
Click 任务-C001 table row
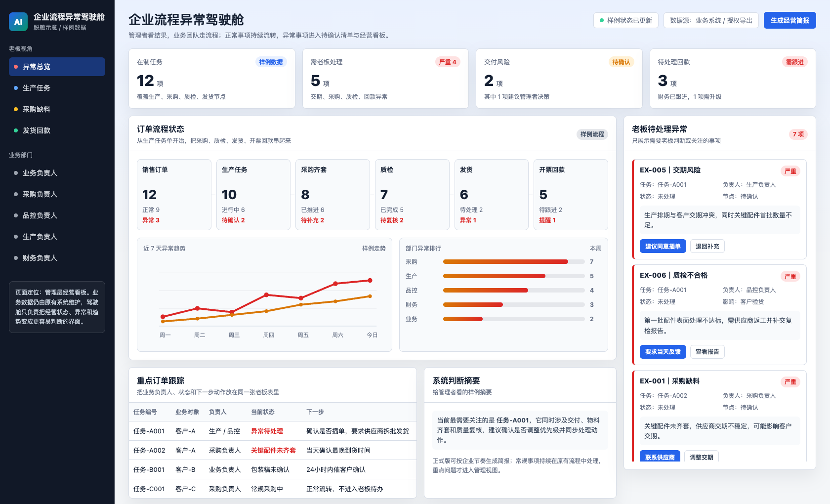[272, 489]
